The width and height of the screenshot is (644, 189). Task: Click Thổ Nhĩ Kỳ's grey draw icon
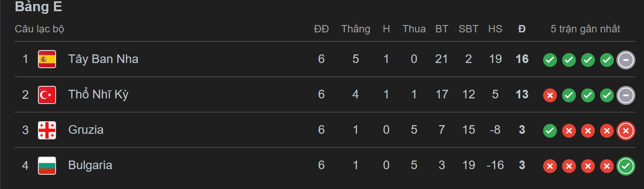pos(625,95)
